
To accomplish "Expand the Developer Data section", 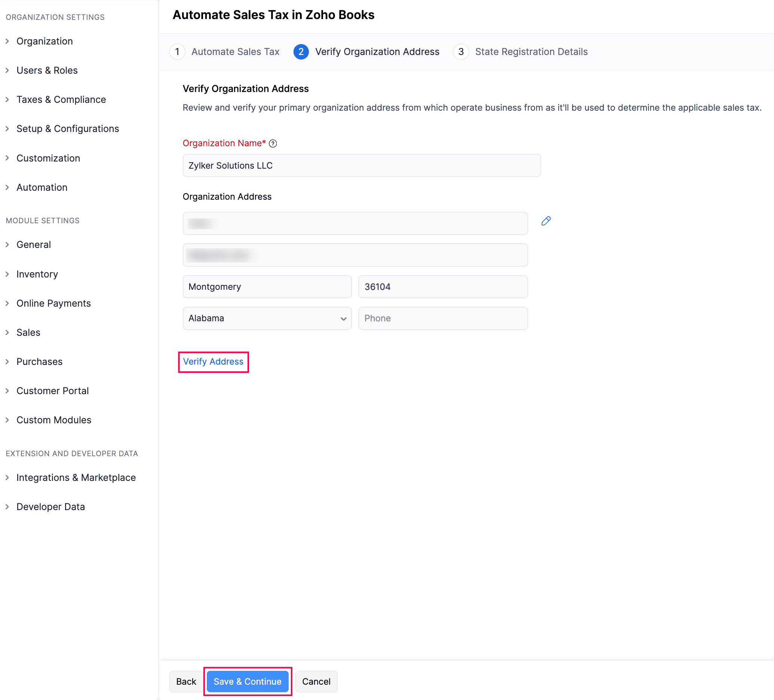I will (x=51, y=506).
